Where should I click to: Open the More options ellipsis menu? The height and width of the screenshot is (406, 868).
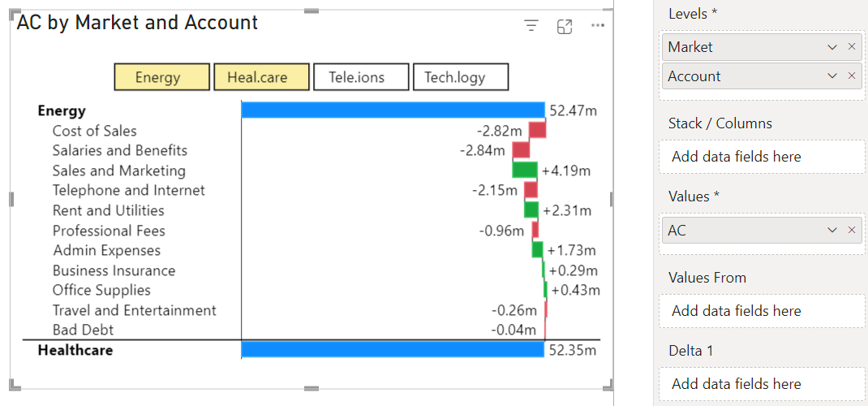[598, 26]
